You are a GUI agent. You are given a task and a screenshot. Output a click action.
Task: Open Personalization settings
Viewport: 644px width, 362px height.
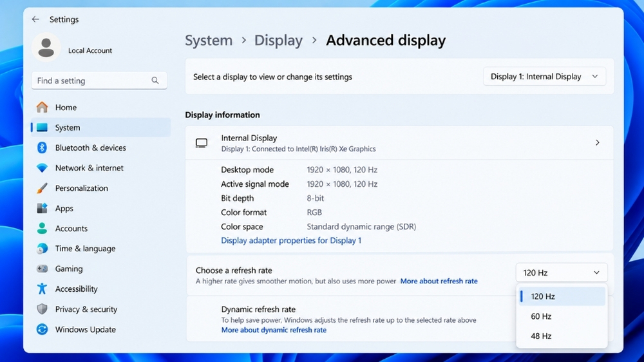point(100,188)
